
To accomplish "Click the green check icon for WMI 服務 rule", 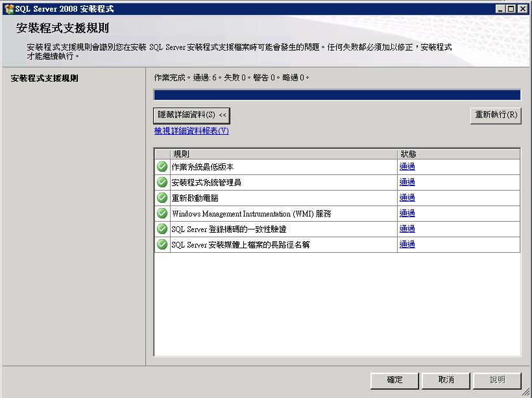I will [x=162, y=213].
